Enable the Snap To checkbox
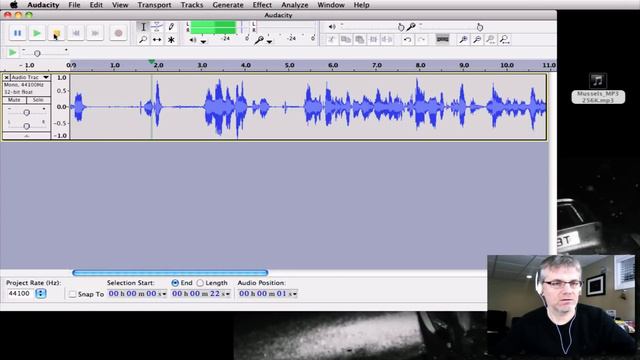The image size is (640, 360). (x=72, y=294)
